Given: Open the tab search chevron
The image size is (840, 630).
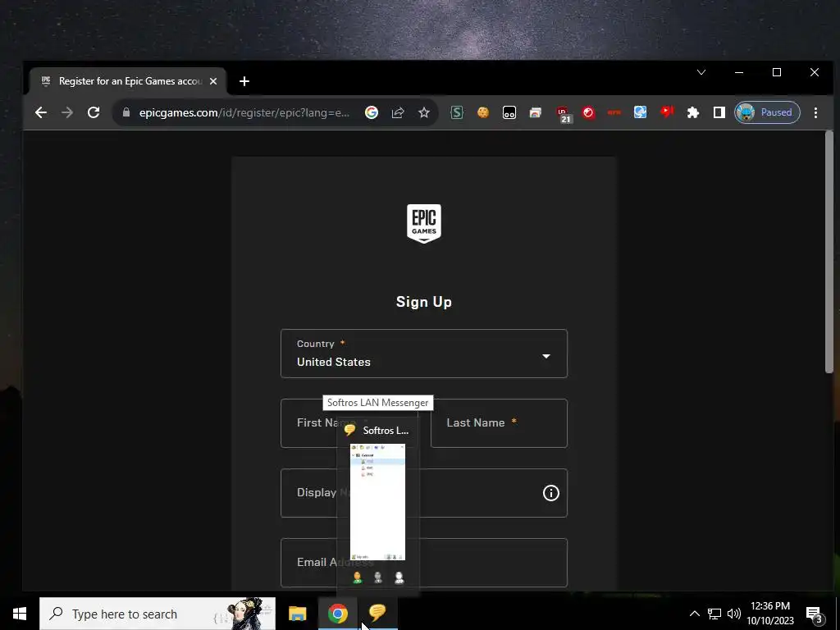Looking at the screenshot, I should (x=701, y=72).
